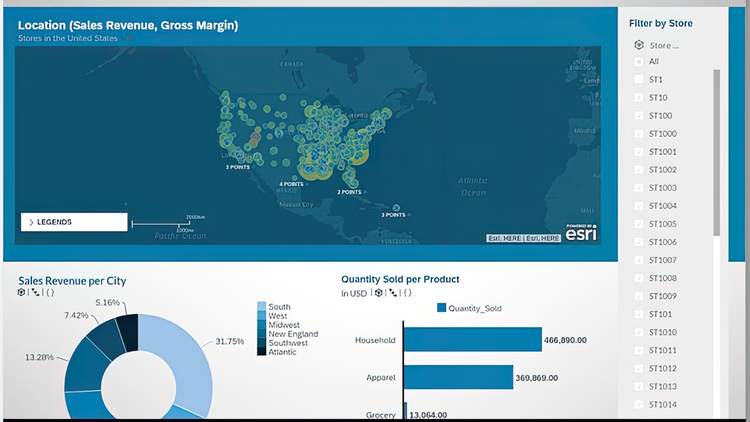Click the West legend color swatch
Screen dimensions: 750x422
coord(261,316)
